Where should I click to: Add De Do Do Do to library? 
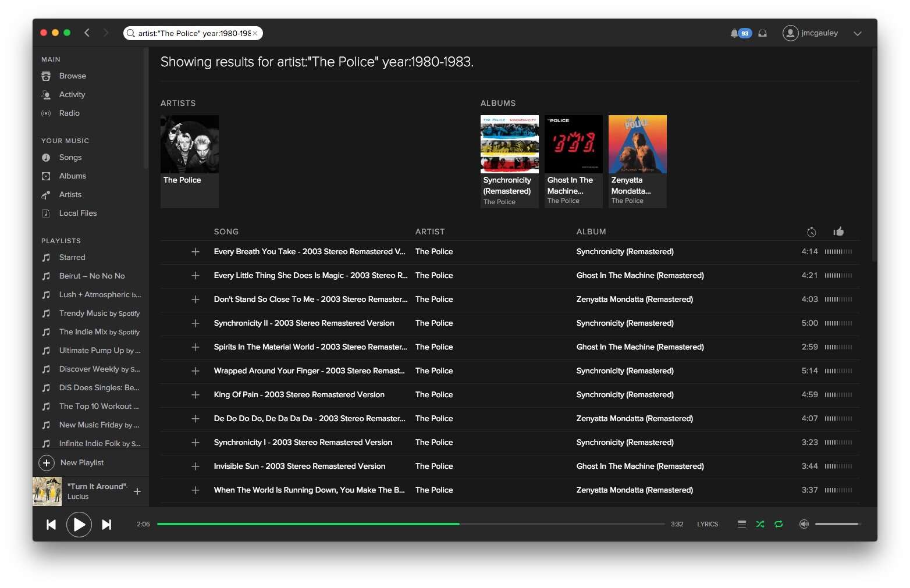(195, 419)
